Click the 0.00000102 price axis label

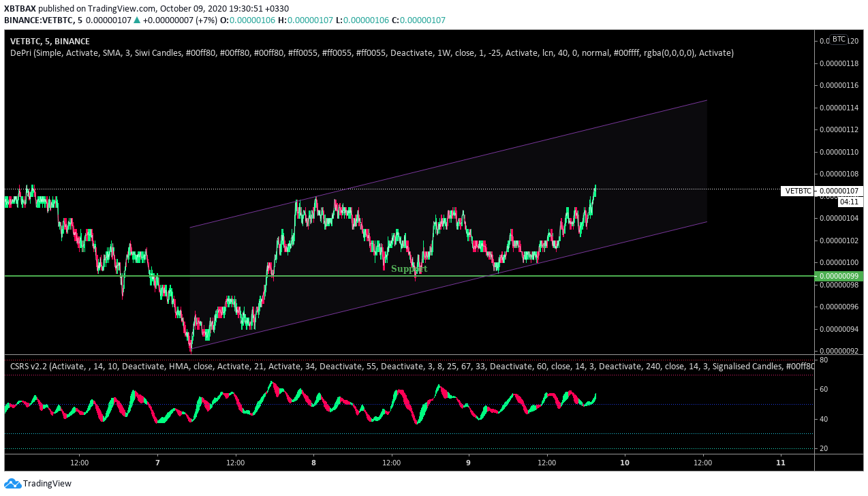(839, 241)
